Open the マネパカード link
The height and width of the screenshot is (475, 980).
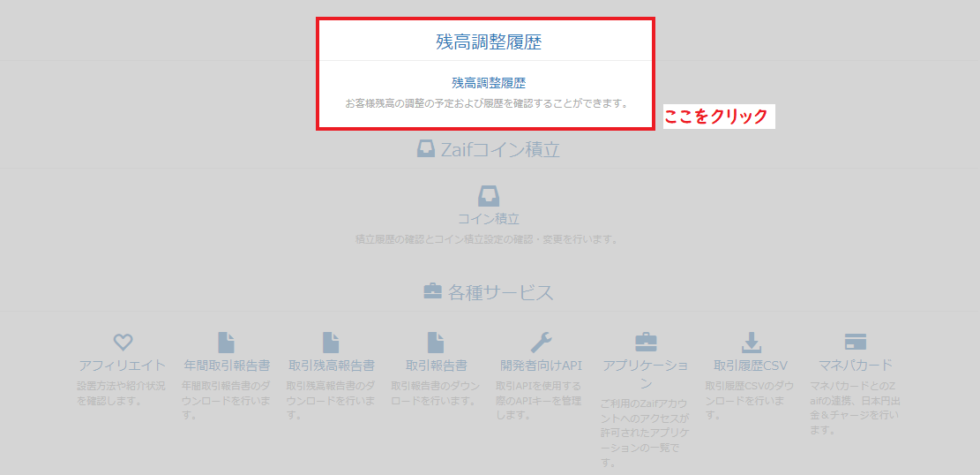pos(856,365)
